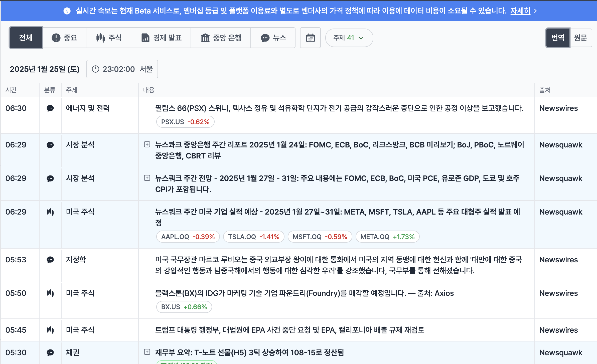Click the candlestick icon in the 06:29 미국 주식 row
Image resolution: width=597 pixels, height=364 pixels.
click(x=50, y=212)
